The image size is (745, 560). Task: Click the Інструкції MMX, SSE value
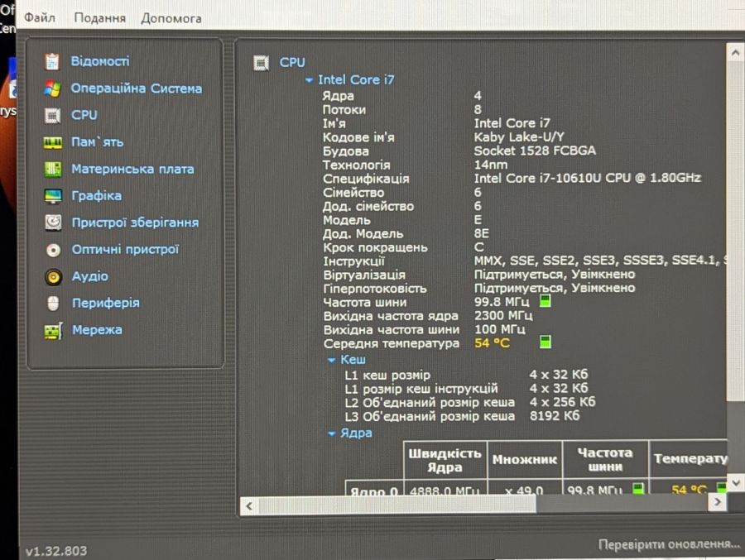pos(601,261)
